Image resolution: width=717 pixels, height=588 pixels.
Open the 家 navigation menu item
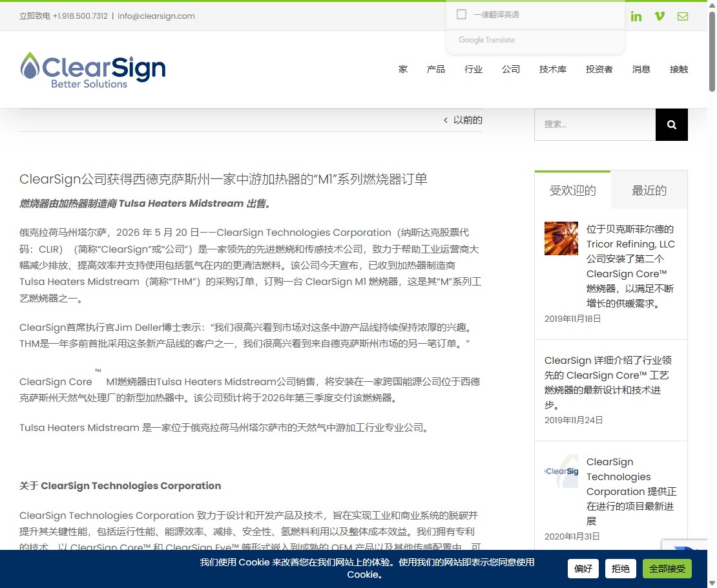(x=402, y=69)
